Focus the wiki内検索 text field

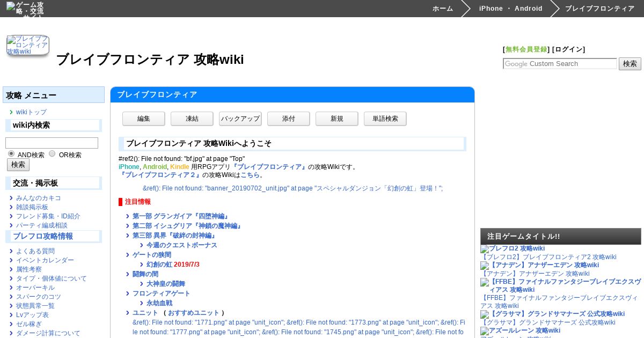(52, 143)
